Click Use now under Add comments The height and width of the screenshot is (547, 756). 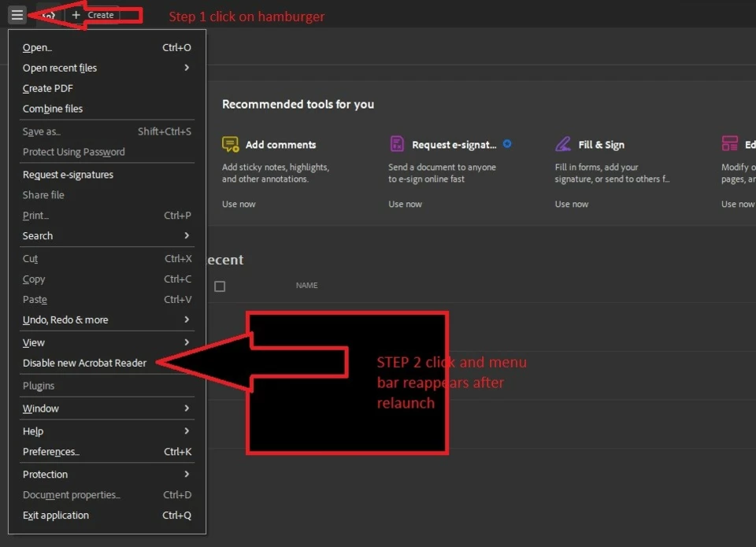(x=239, y=204)
